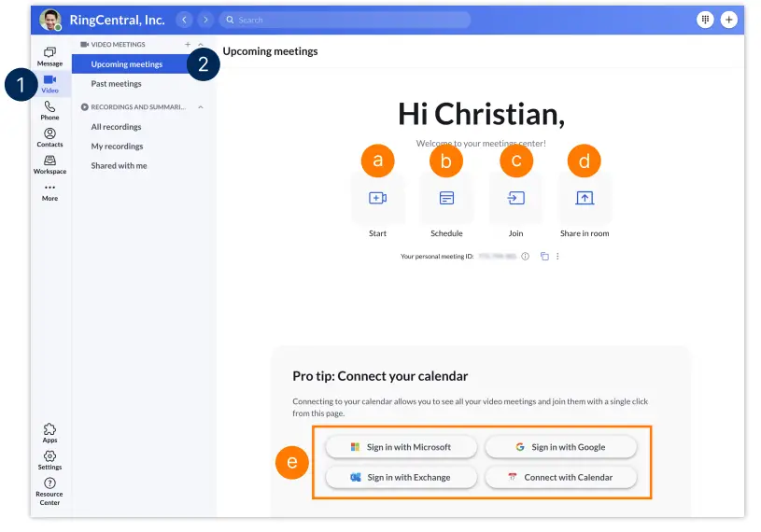Open Settings gear in sidebar
This screenshot has height=532, width=761.
[x=49, y=460]
